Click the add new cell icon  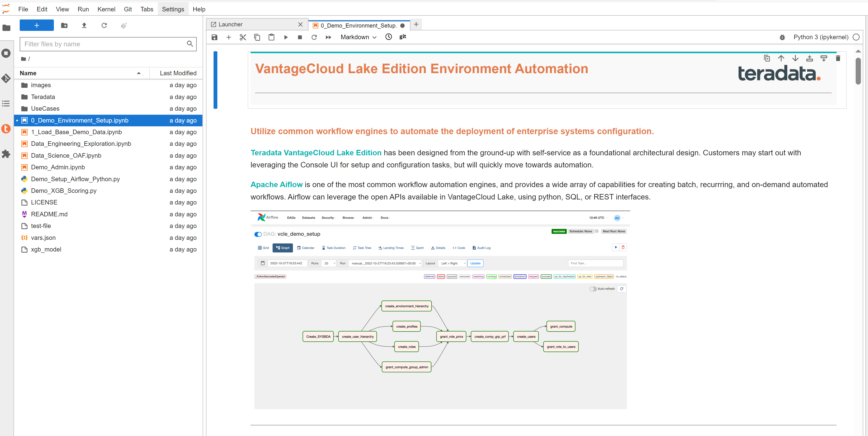[229, 37]
